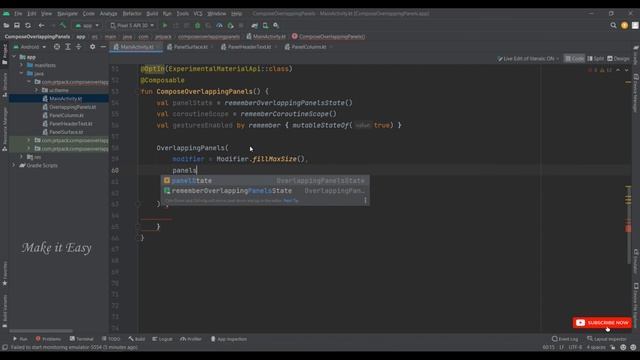Click the Sync/Reload toolbar icon
This screenshot has height=360, width=640.
click(28, 25)
